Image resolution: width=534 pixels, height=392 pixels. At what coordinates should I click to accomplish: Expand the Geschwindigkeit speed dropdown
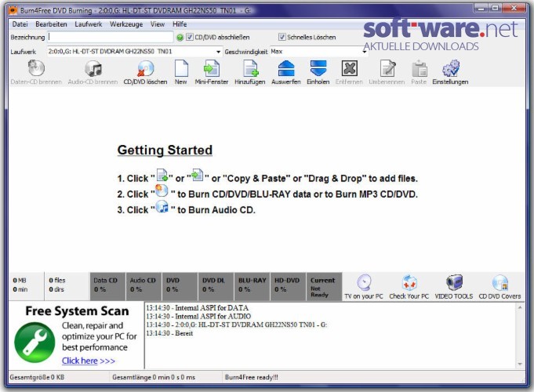click(x=365, y=52)
